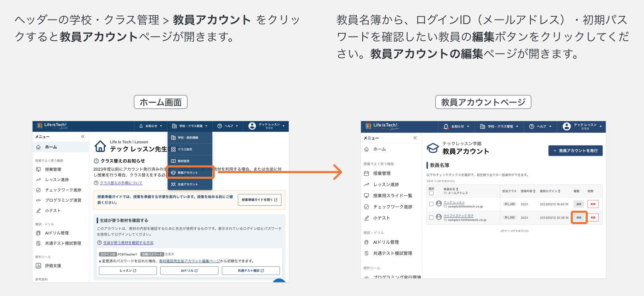Viewport: 644px width, 296px height.
Task: Click email sample@lifeistech.co.jp
Action: tap(465, 206)
